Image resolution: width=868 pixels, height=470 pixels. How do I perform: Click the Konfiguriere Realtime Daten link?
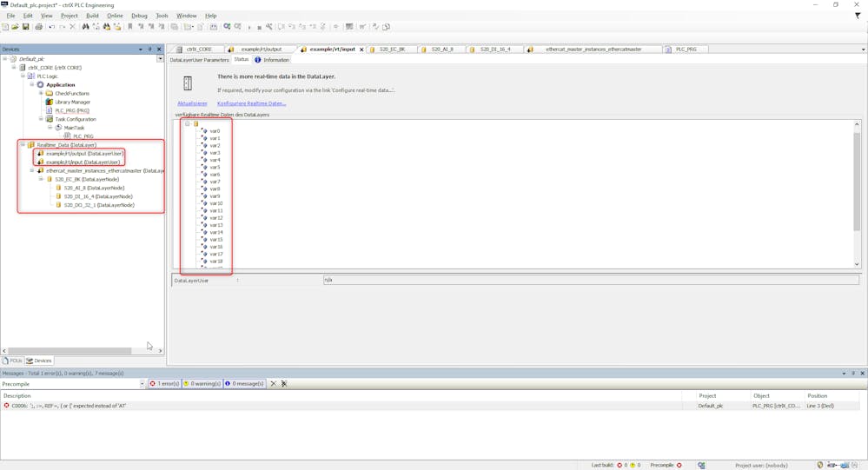(x=251, y=103)
